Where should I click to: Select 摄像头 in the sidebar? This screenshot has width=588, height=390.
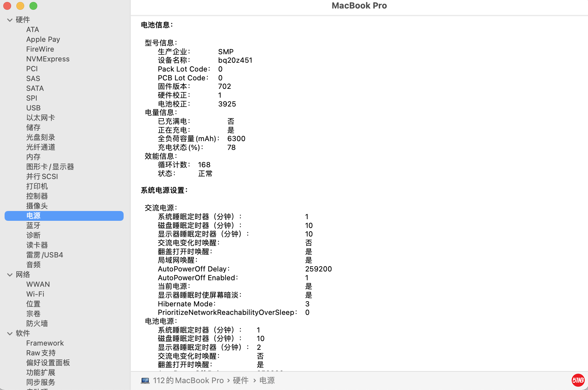[x=37, y=206]
